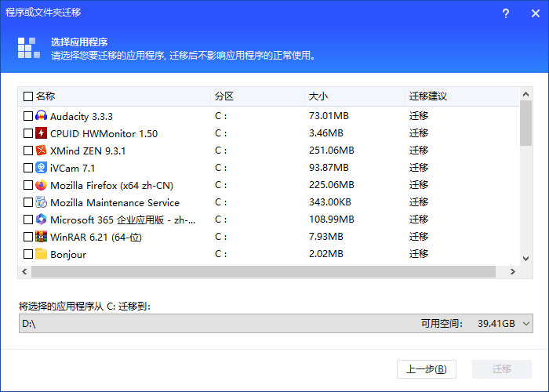Click the Mozilla Firefox fox icon
Screen dimensions: 549x392
[x=41, y=185]
